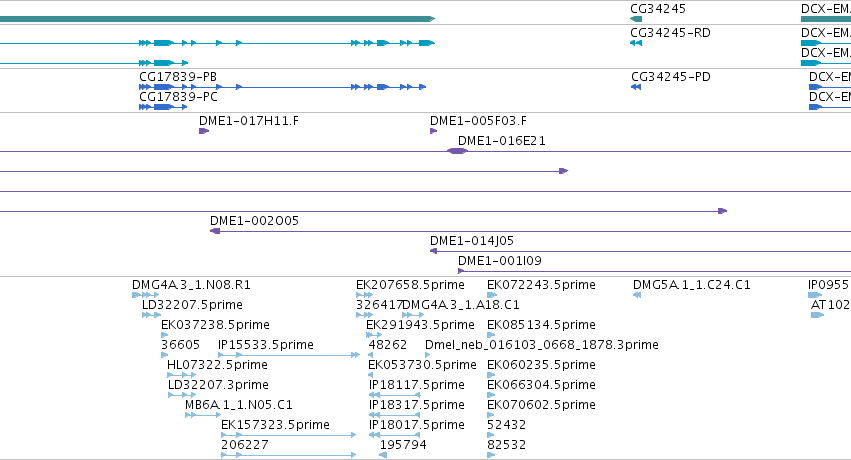Select the DME1-016E21 label
Image resolution: width=851 pixels, height=460 pixels.
501,140
